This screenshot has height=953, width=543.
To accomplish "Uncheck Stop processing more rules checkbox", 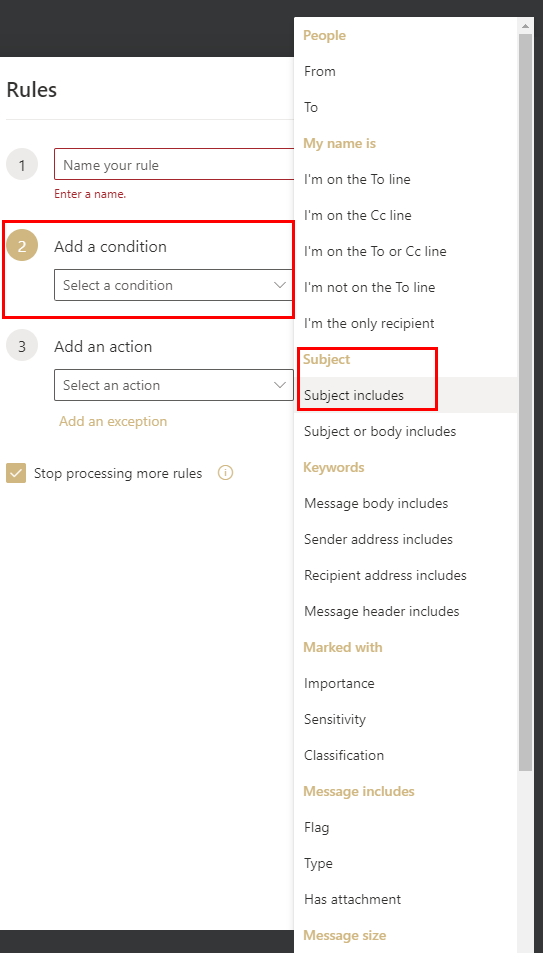I will tap(16, 473).
